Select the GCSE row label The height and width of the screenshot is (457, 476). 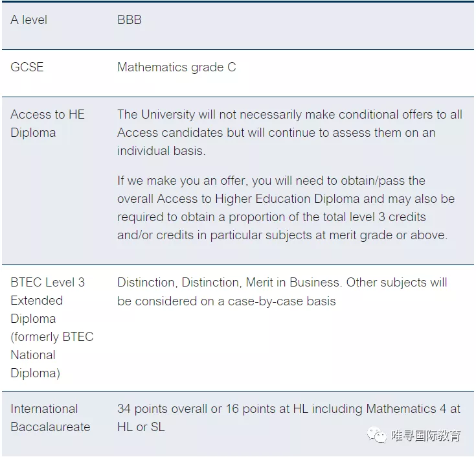click(x=27, y=67)
